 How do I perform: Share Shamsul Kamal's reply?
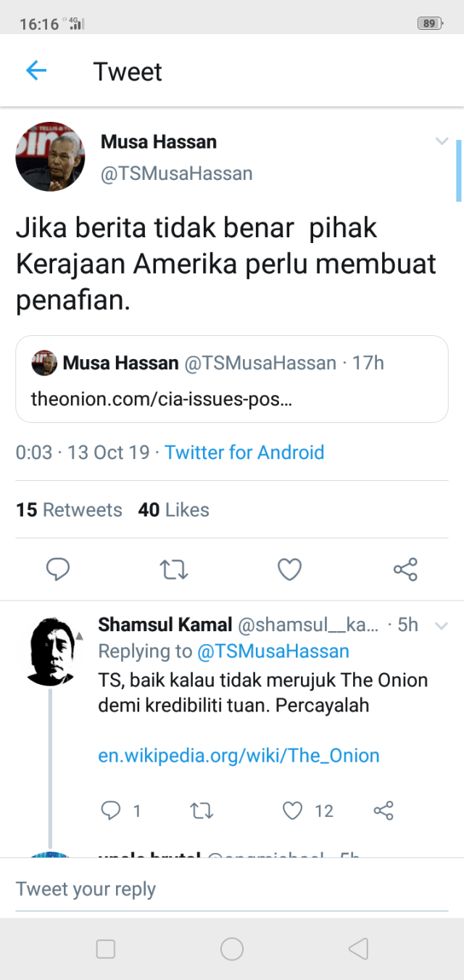383,810
